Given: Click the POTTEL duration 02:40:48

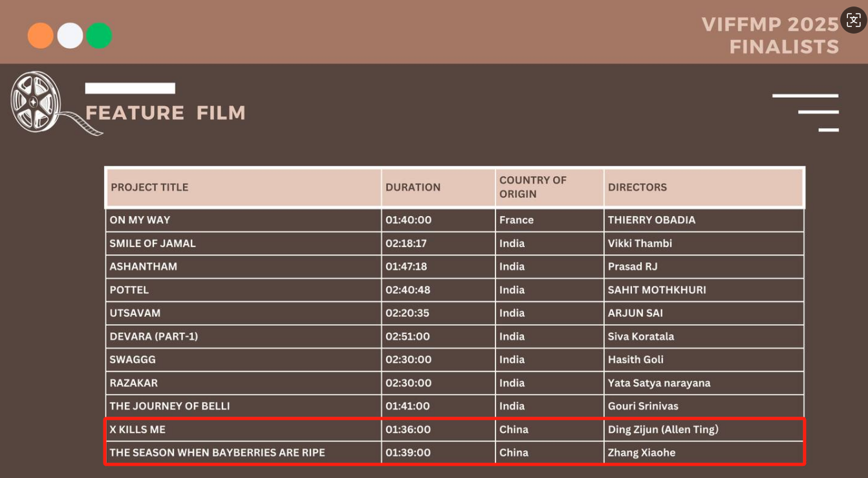Looking at the screenshot, I should tap(408, 290).
